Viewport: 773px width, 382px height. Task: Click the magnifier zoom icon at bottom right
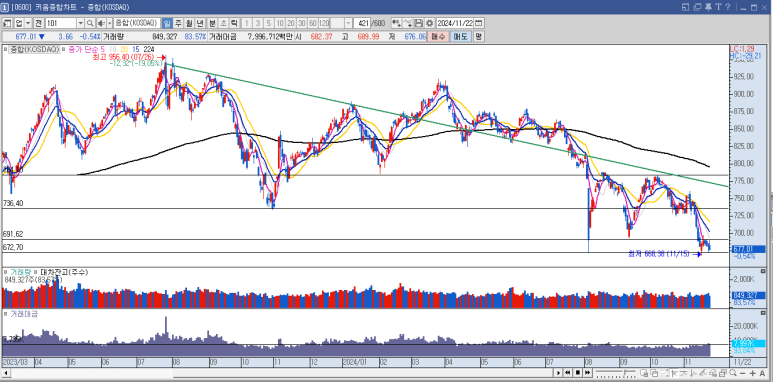733,373
